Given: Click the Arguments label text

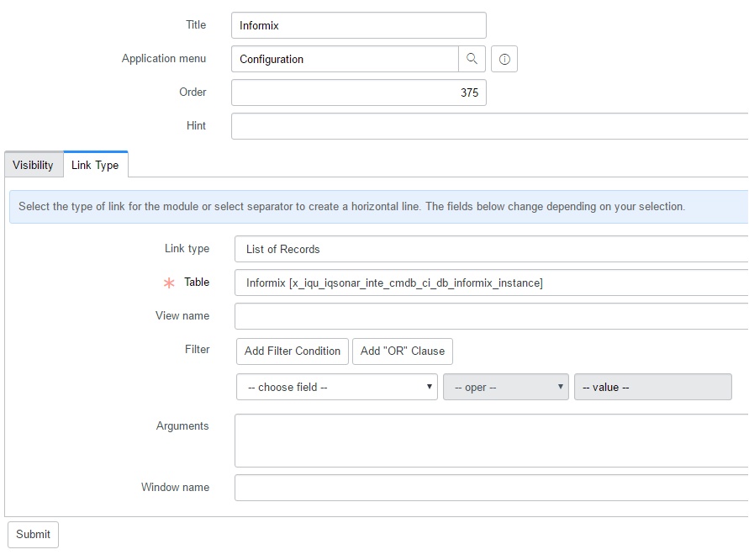Looking at the screenshot, I should 182,425.
